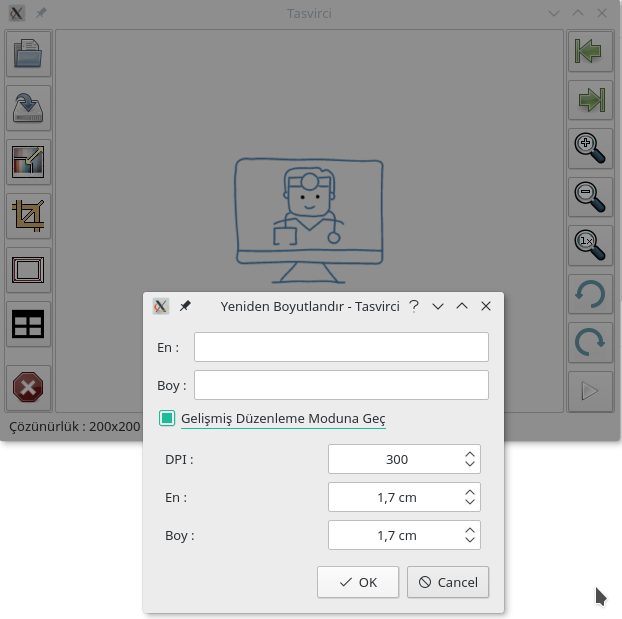The height and width of the screenshot is (619, 622).
Task: Close the Tasvirci main window
Action: pyautogui.click(x=602, y=13)
